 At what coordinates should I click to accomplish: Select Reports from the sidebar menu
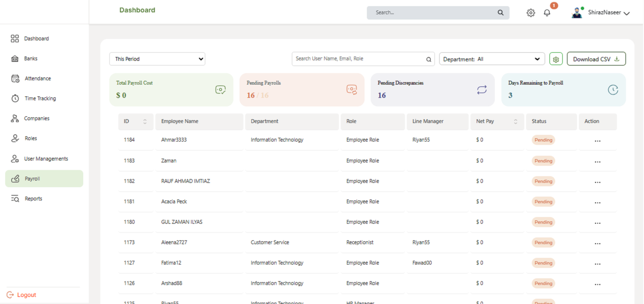coord(33,198)
